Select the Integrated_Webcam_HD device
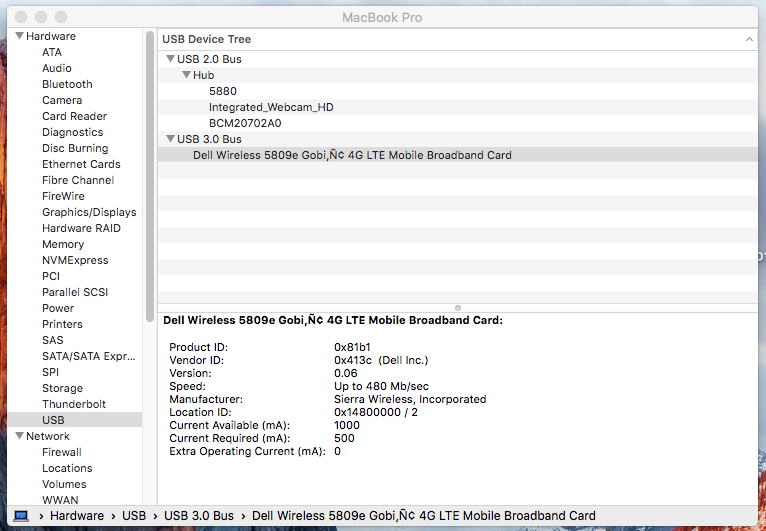This screenshot has width=766, height=531. 271,107
